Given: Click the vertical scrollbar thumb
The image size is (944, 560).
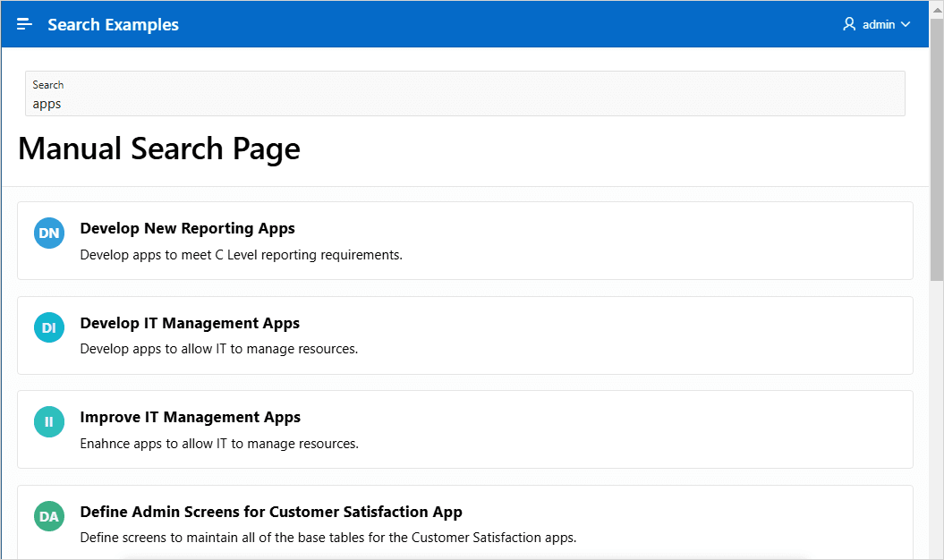Looking at the screenshot, I should [937, 149].
